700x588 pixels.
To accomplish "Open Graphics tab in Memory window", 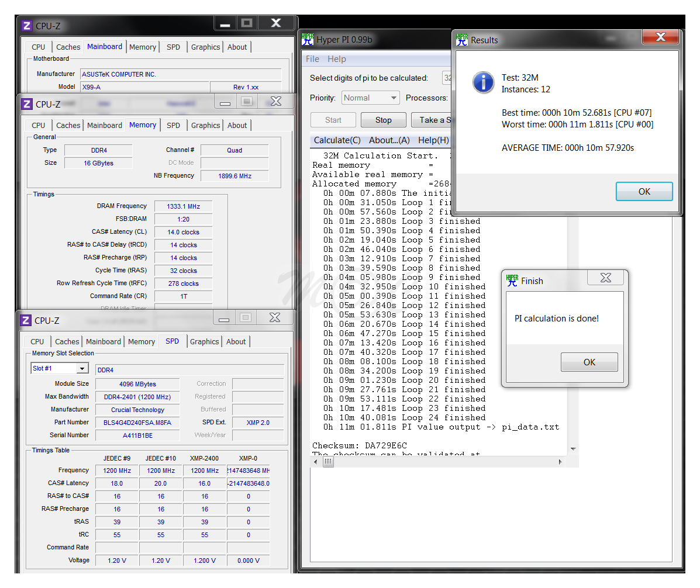I will tap(205, 125).
